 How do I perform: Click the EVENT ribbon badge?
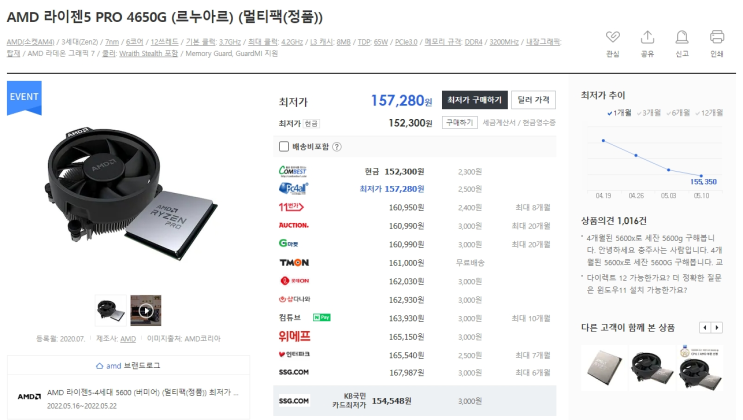(24, 98)
